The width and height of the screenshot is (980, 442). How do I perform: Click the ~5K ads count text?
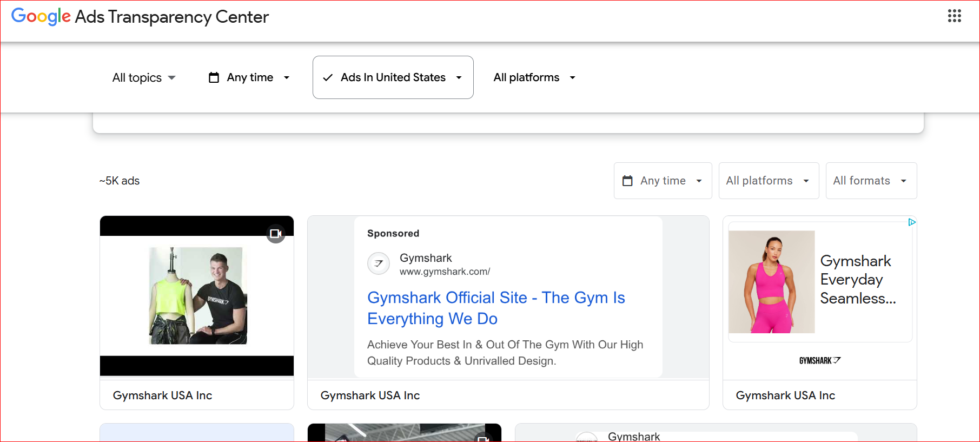120,181
